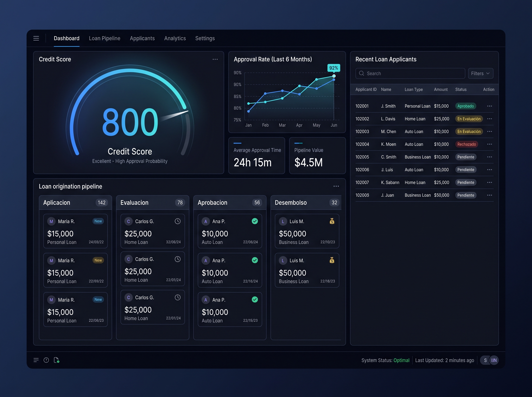The width and height of the screenshot is (532, 397).
Task: Open action menu for applicant 102004 K. Moen
Action: pyautogui.click(x=489, y=144)
